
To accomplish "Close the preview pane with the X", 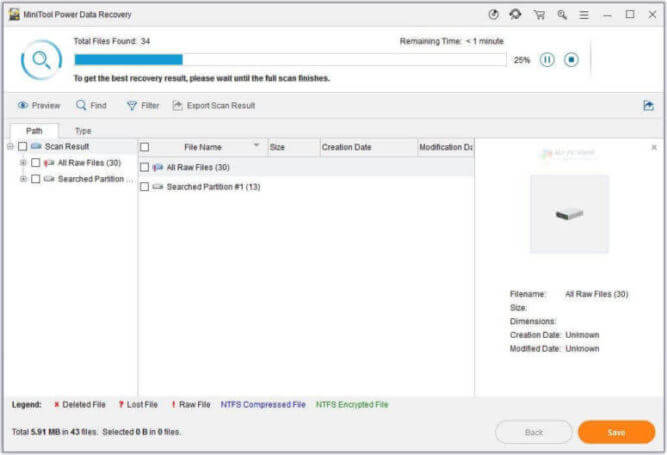I will 654,148.
